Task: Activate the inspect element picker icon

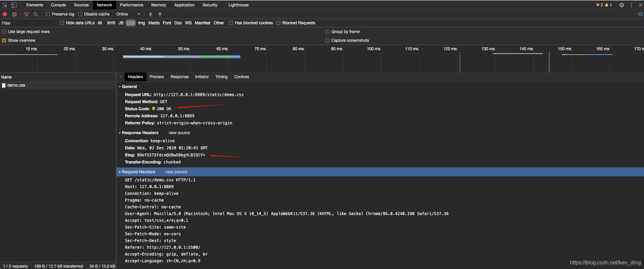Action: coord(5,5)
